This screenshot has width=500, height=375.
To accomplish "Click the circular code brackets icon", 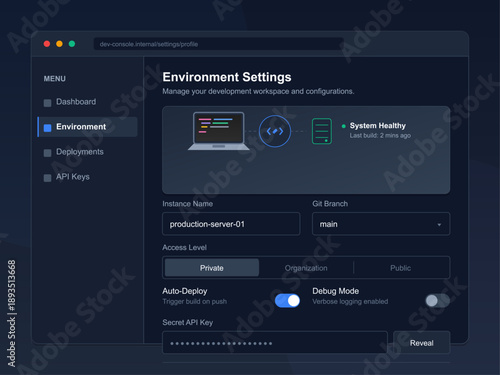I will coord(275,131).
